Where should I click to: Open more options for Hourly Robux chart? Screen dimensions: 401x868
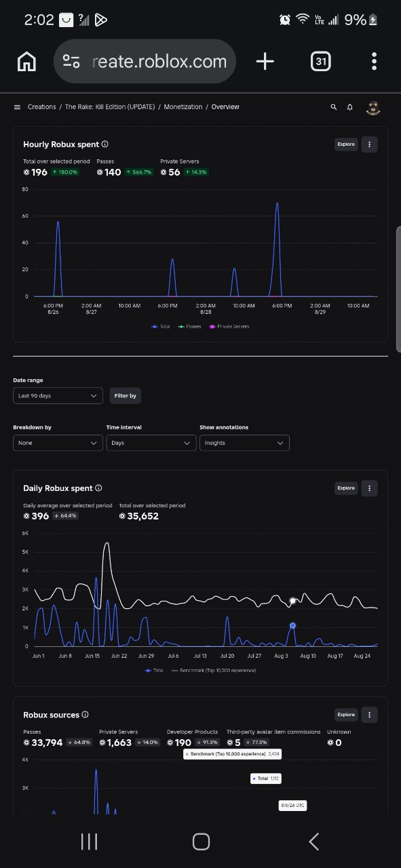369,144
